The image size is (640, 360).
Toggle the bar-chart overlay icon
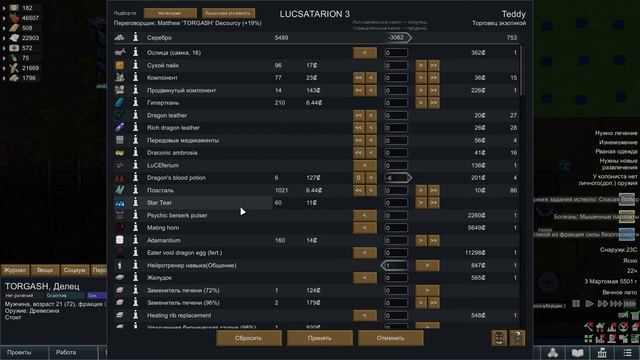(600, 338)
